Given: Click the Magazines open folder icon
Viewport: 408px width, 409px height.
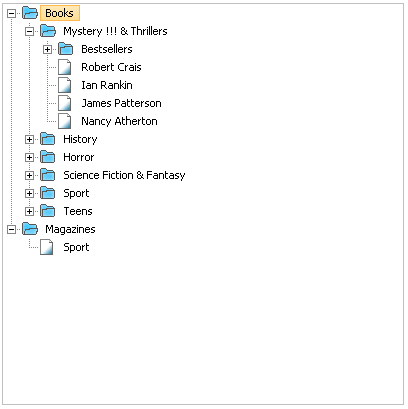Looking at the screenshot, I should click(x=30, y=229).
